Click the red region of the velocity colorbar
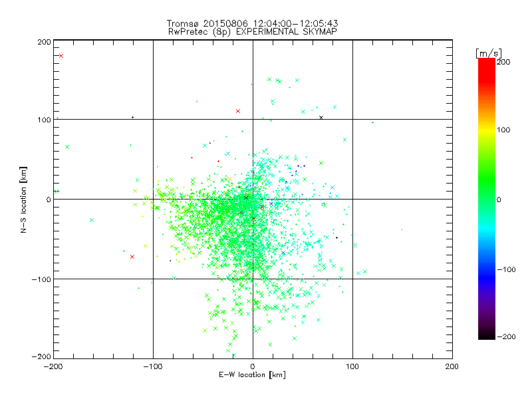 [x=487, y=70]
